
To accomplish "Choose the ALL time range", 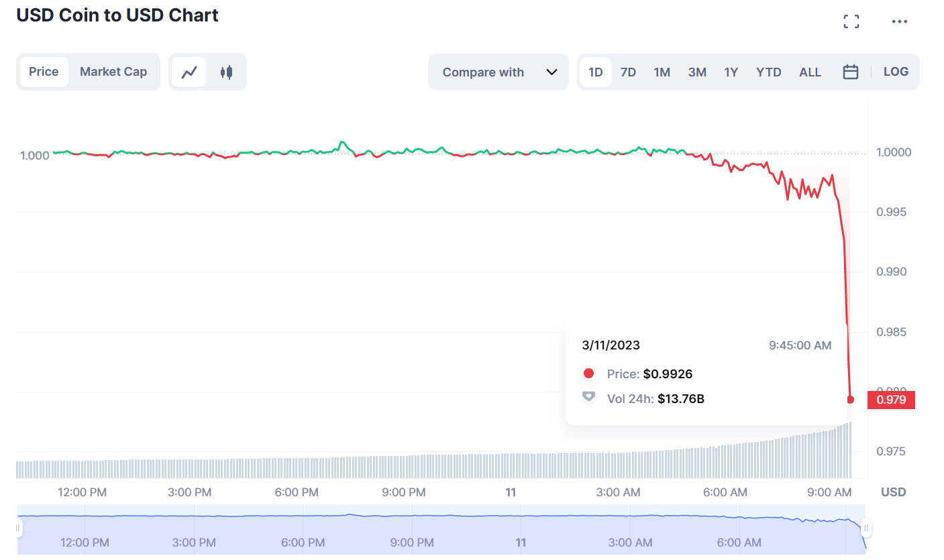I will [x=810, y=72].
